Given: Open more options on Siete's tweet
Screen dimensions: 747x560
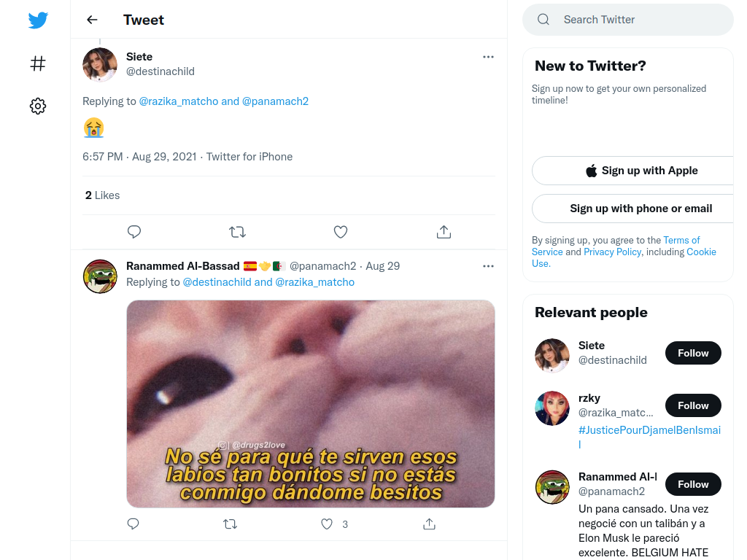Looking at the screenshot, I should [x=488, y=57].
